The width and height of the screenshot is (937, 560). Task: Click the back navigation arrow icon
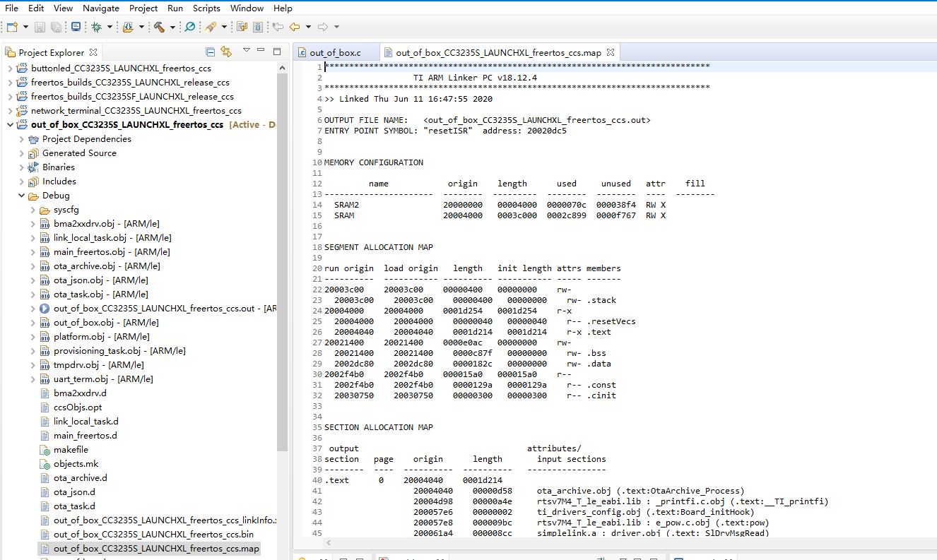coord(294,27)
